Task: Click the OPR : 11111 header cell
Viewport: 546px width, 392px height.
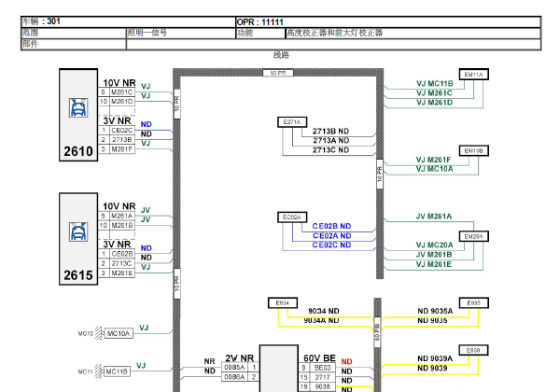Action: 388,22
